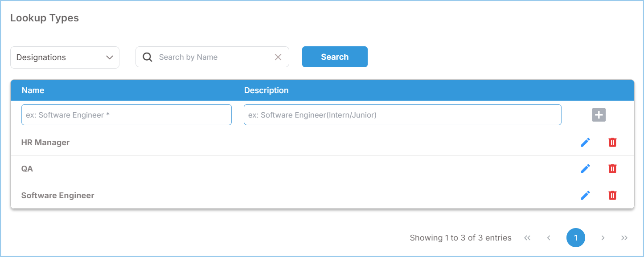Jump to the last page
This screenshot has height=257, width=644.
pos(624,238)
